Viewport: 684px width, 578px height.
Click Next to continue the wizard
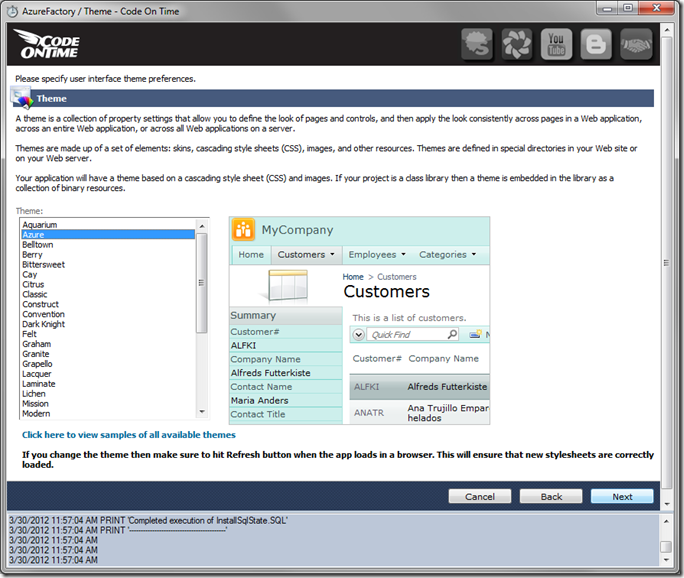tap(622, 496)
